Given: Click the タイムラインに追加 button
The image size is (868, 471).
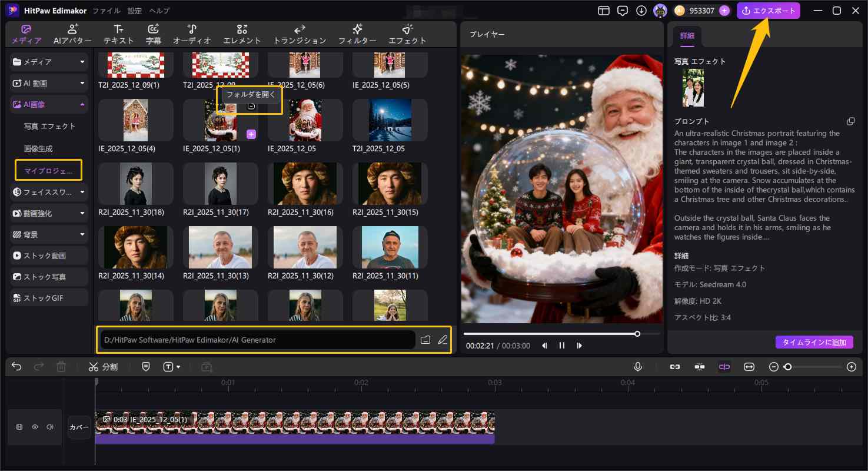Looking at the screenshot, I should [814, 341].
